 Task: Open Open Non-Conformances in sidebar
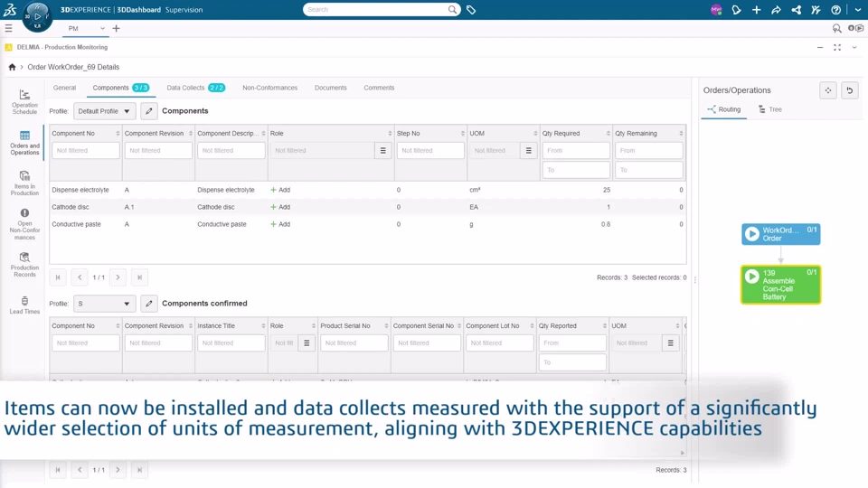pos(24,224)
